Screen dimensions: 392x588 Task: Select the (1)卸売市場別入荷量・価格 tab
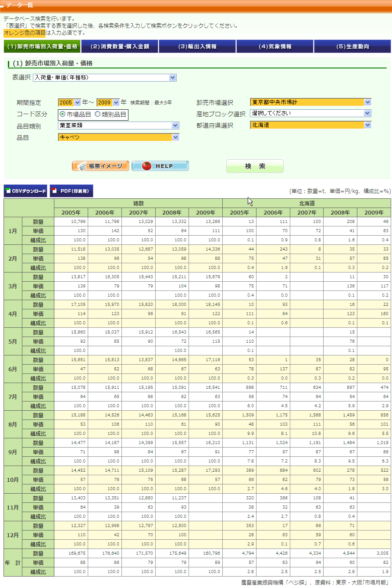(42, 47)
